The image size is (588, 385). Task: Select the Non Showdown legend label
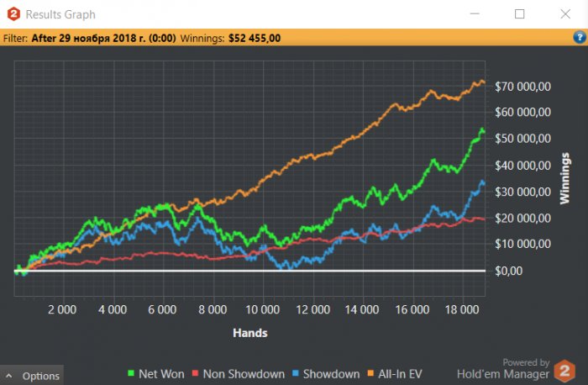244,374
